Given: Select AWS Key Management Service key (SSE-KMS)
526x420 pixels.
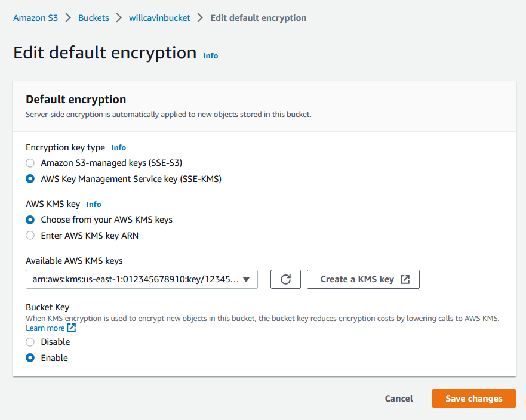Looking at the screenshot, I should pos(30,178).
